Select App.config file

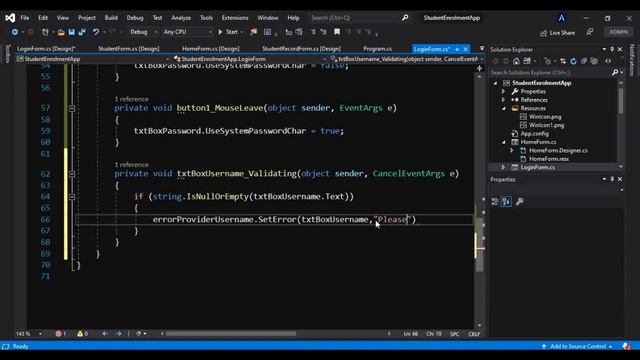point(534,134)
